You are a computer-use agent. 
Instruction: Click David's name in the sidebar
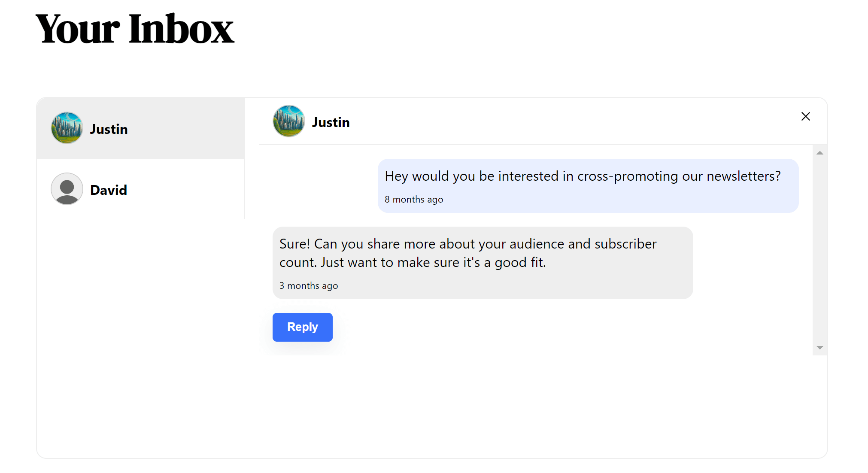tap(108, 190)
